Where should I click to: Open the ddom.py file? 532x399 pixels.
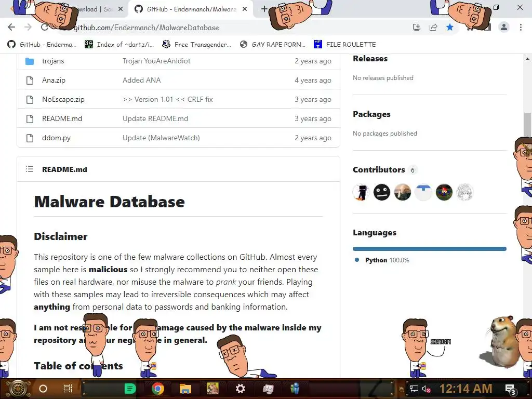(x=56, y=138)
